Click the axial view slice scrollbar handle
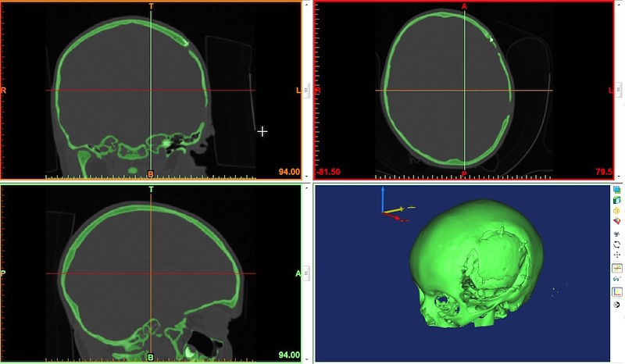 [x=622, y=91]
